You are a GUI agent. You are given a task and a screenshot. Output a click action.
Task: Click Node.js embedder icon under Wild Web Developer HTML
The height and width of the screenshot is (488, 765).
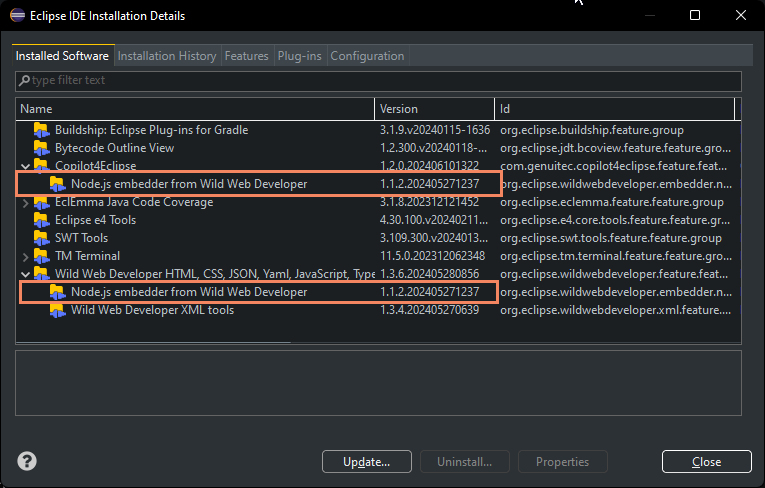point(58,292)
